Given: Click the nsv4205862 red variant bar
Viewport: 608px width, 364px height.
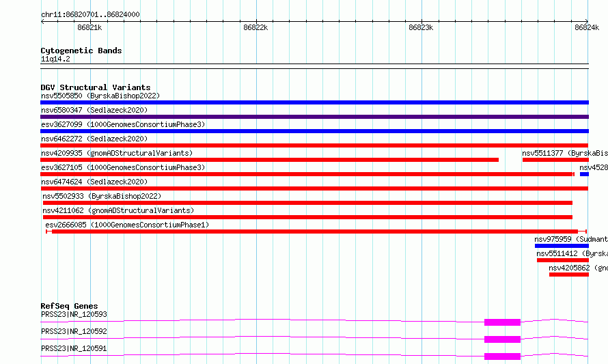Looking at the screenshot, I should (569, 275).
